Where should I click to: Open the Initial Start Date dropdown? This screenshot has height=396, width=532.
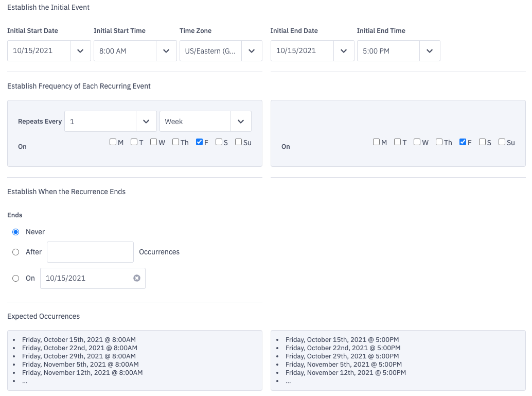coord(80,51)
